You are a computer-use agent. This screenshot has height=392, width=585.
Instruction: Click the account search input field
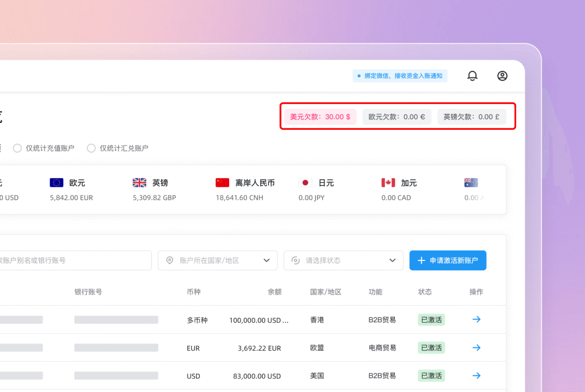click(76, 260)
